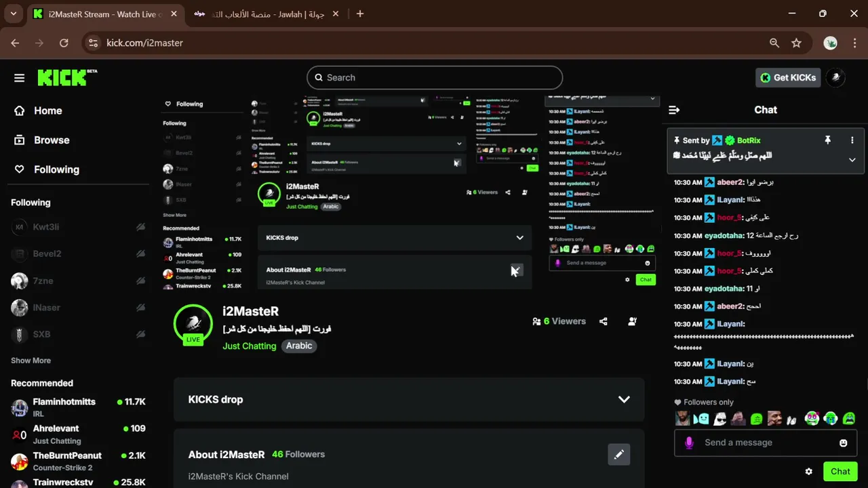The height and width of the screenshot is (488, 868).
Task: Open SXB channel in the left sidebar
Action: (78, 334)
